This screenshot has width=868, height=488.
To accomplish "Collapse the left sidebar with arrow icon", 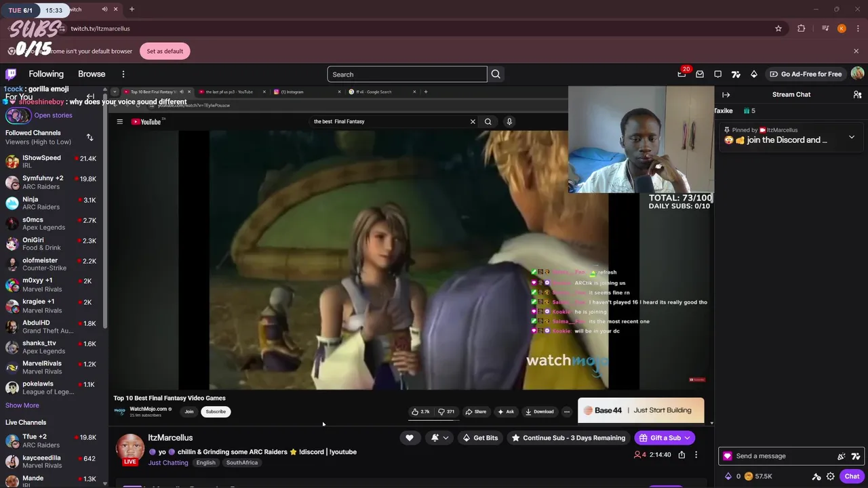I will (90, 96).
